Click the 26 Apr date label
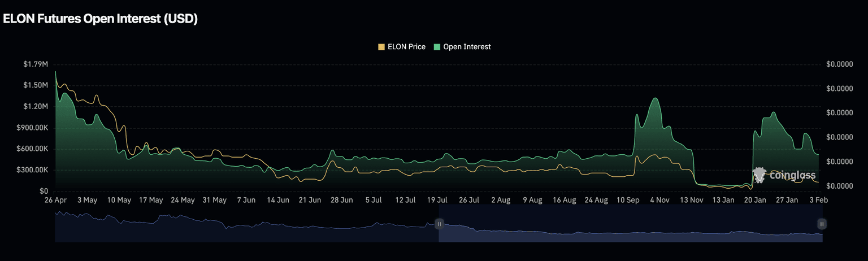This screenshot has height=261, width=868. [55, 200]
